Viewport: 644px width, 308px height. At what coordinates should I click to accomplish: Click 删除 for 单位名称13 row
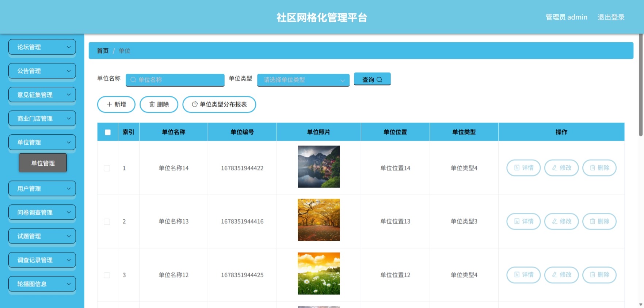[x=599, y=222]
